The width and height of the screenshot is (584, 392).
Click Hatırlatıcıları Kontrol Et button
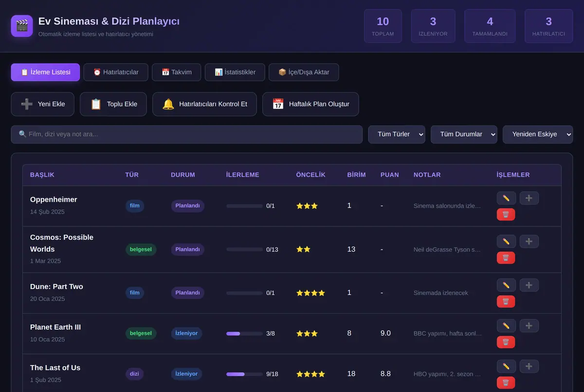pos(204,104)
